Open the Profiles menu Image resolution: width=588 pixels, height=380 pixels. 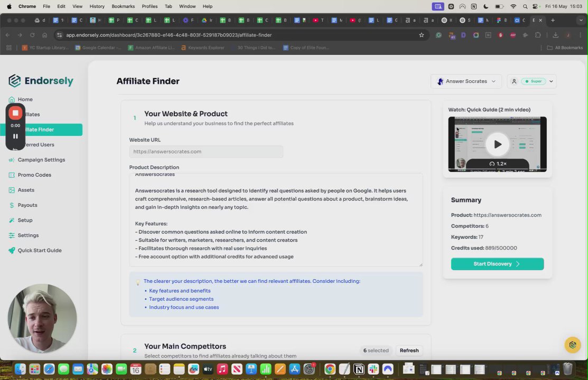150,6
